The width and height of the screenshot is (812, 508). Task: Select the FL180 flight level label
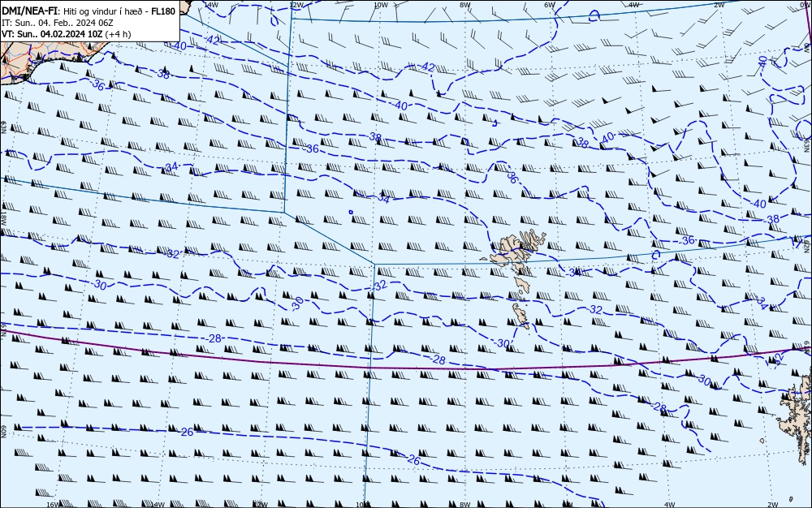pyautogui.click(x=163, y=11)
